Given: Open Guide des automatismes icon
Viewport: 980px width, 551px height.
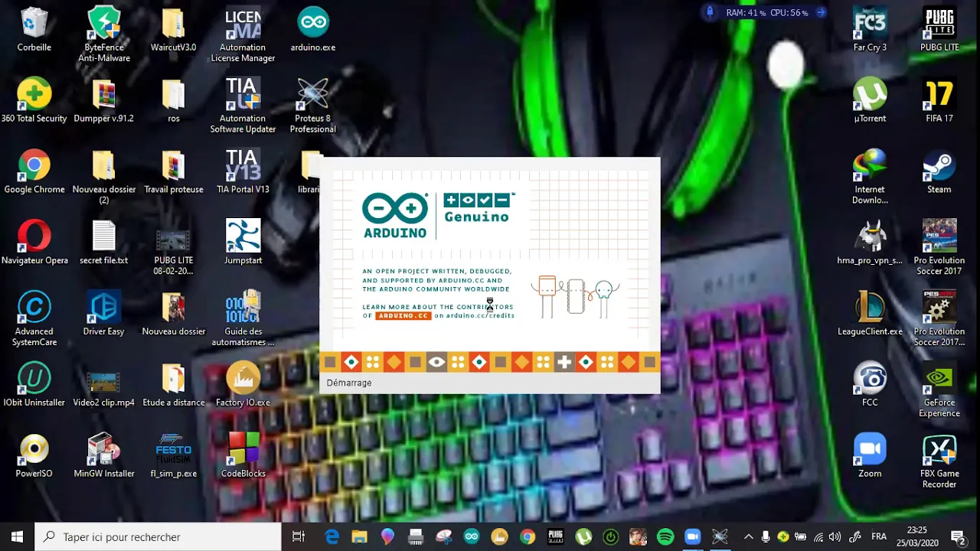Looking at the screenshot, I should (x=243, y=319).
